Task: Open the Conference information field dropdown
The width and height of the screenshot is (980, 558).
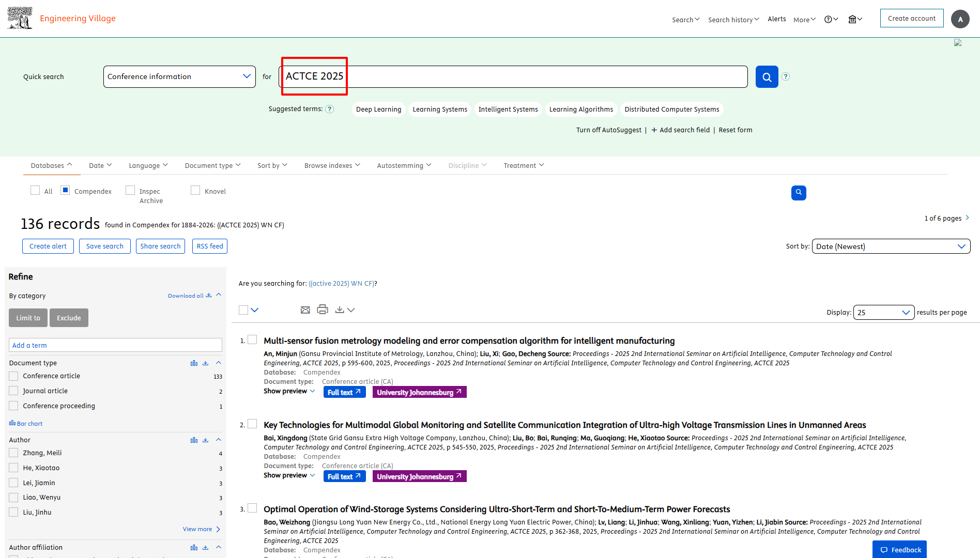Action: click(x=179, y=76)
